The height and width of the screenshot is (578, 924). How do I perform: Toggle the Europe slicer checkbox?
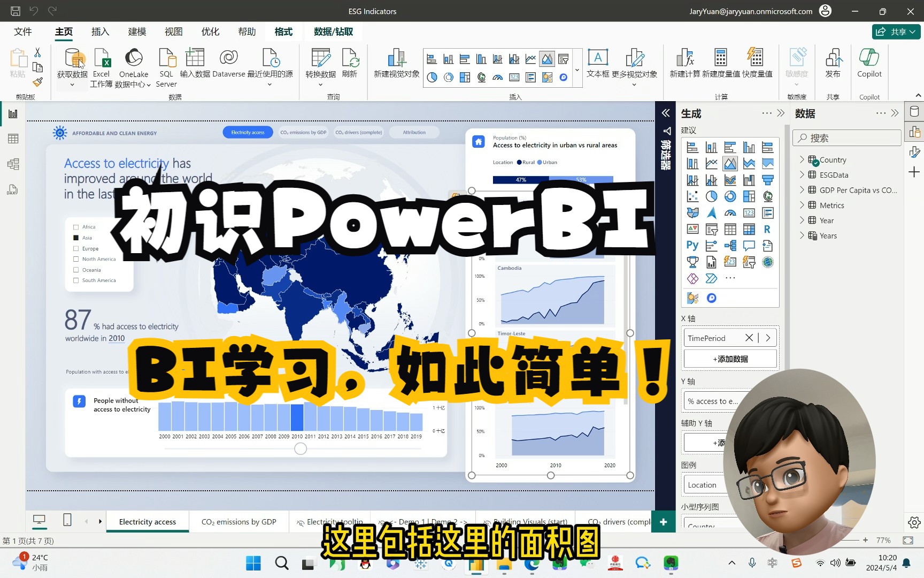pyautogui.click(x=76, y=248)
